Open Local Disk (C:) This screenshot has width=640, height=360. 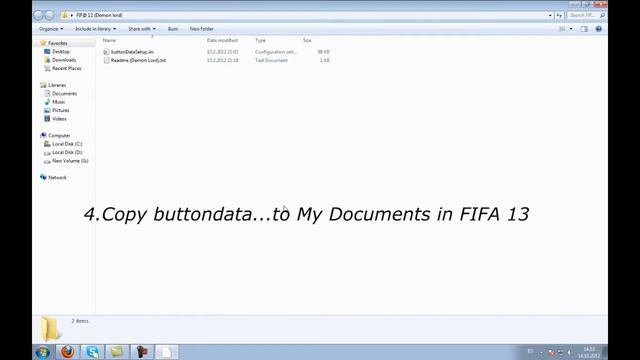(x=67, y=144)
